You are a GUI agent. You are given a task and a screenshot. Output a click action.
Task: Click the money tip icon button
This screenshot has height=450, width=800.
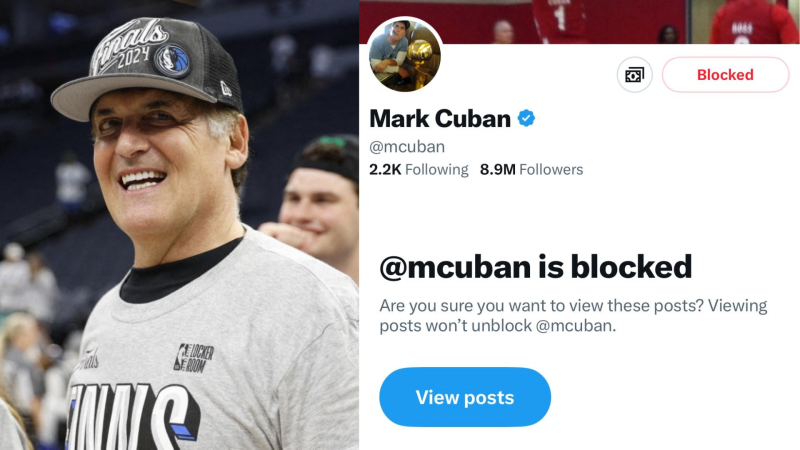click(634, 75)
